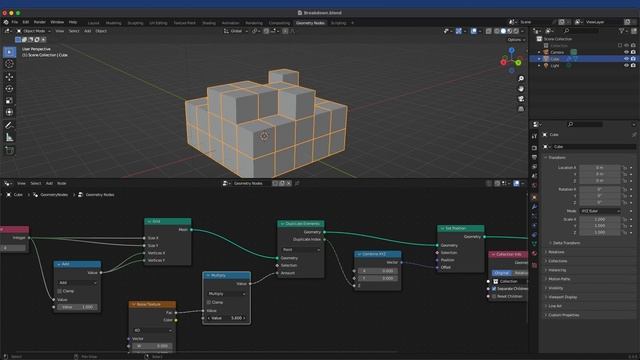Click the zoom magnifier icon in viewport

pyautogui.click(x=521, y=78)
